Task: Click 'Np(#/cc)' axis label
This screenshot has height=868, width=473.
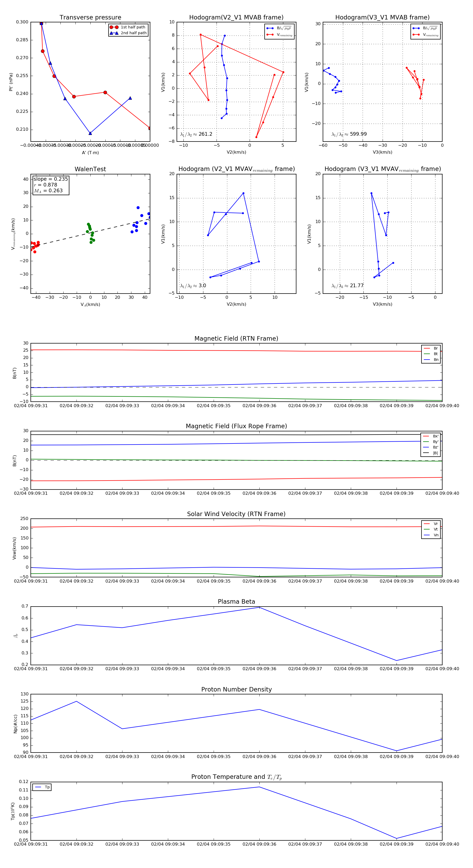Action: (x=15, y=723)
